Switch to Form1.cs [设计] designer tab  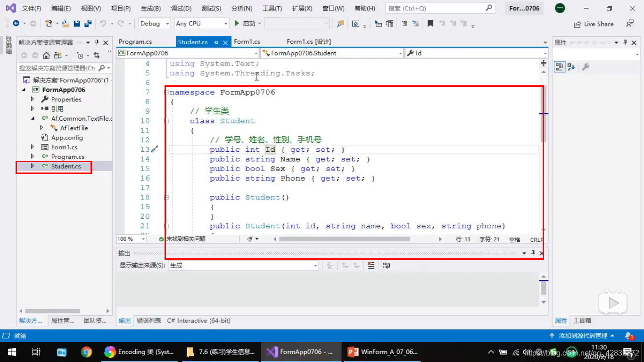pyautogui.click(x=309, y=42)
